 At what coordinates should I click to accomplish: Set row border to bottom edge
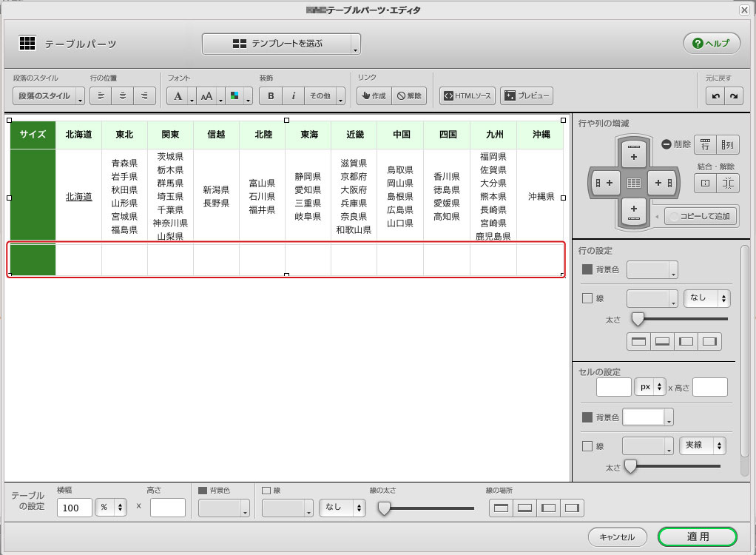tap(662, 341)
